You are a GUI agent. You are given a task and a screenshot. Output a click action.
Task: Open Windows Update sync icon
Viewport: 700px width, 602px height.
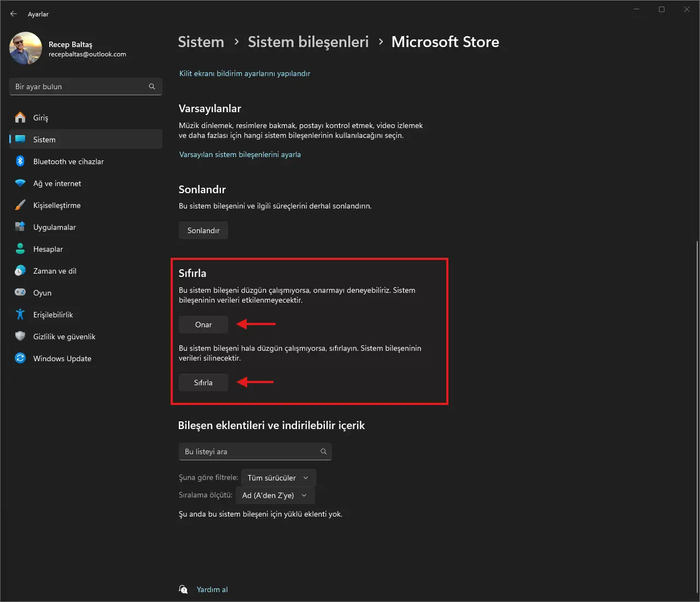20,358
